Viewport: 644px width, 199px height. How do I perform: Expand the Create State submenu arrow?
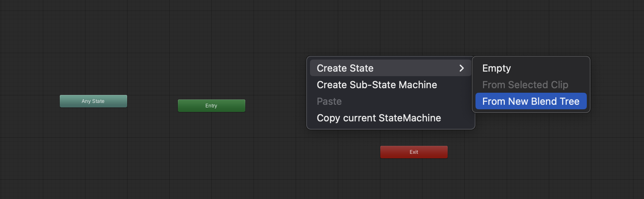(462, 68)
